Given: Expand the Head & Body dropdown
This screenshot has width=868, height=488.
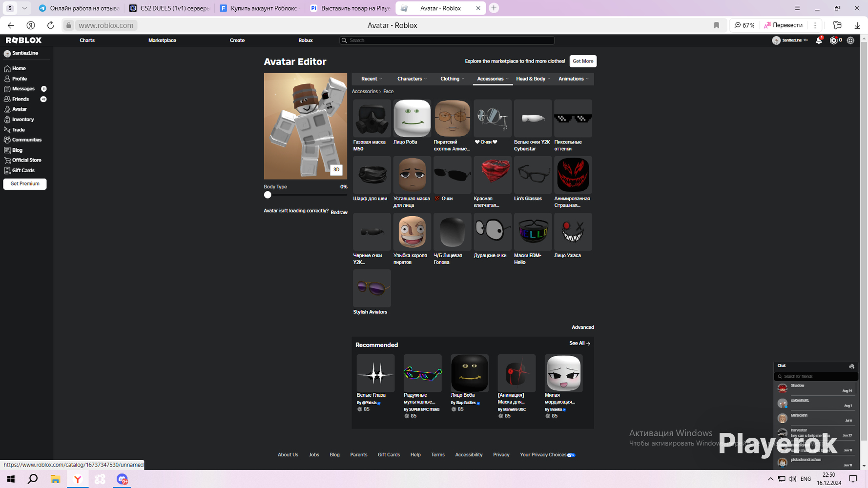Looking at the screenshot, I should click(x=533, y=79).
